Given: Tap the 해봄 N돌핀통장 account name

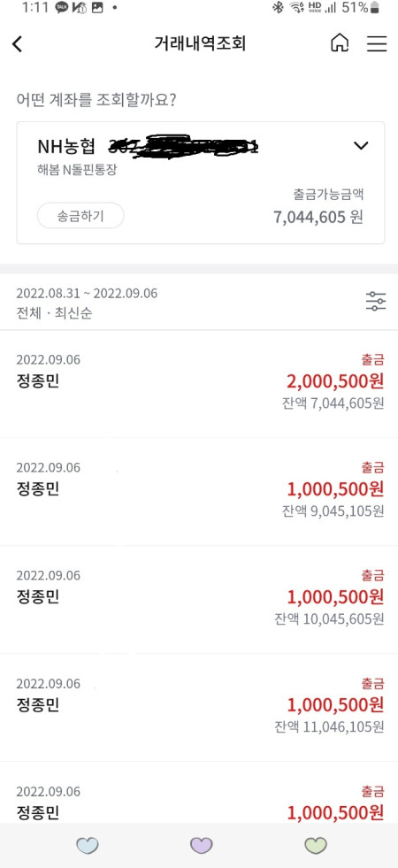Looking at the screenshot, I should coord(77,171).
